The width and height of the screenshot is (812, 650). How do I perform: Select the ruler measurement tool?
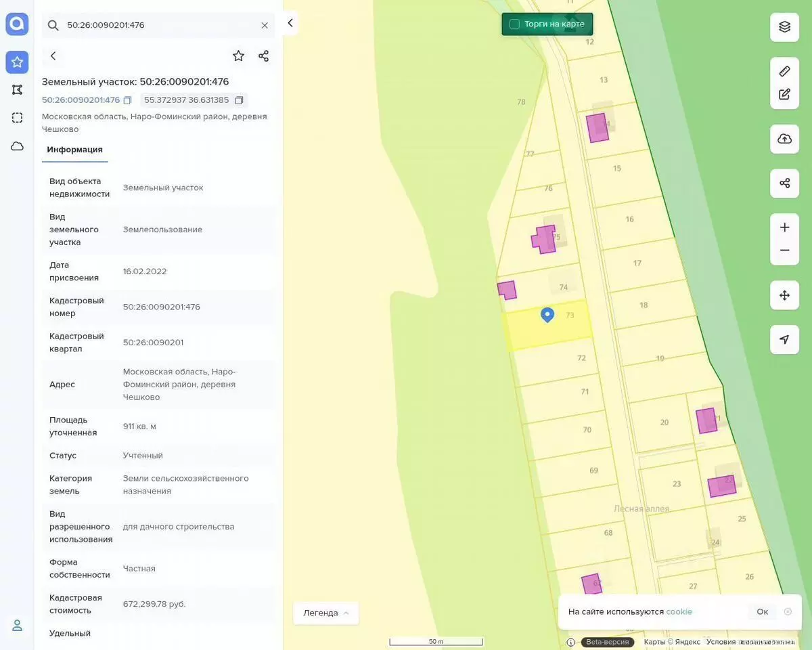(784, 71)
